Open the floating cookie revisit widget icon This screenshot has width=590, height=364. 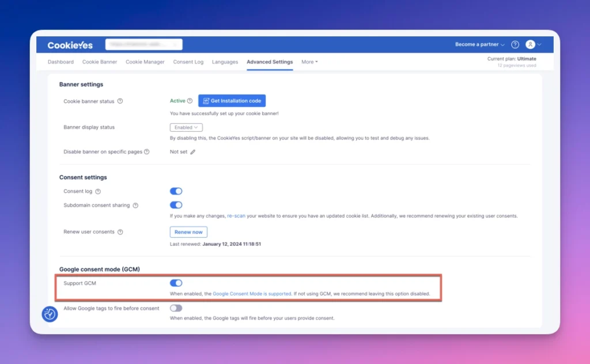pos(50,314)
